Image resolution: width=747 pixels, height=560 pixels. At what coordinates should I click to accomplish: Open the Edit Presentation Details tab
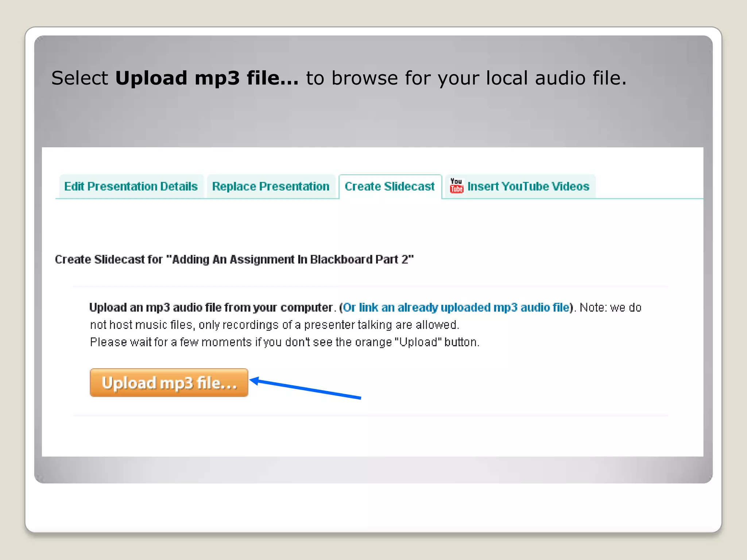[x=131, y=186]
